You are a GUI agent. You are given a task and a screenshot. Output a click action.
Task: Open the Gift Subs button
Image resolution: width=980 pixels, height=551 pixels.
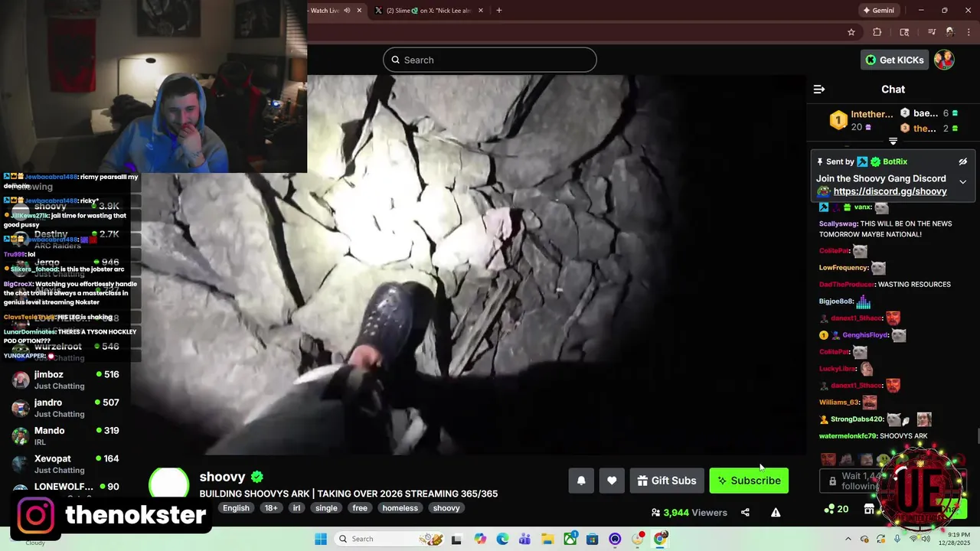click(667, 481)
